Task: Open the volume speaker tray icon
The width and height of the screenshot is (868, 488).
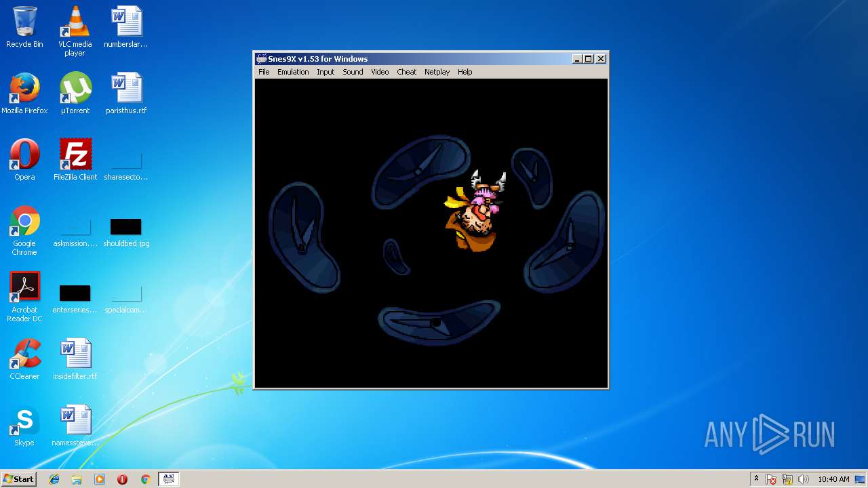Action: [x=804, y=479]
